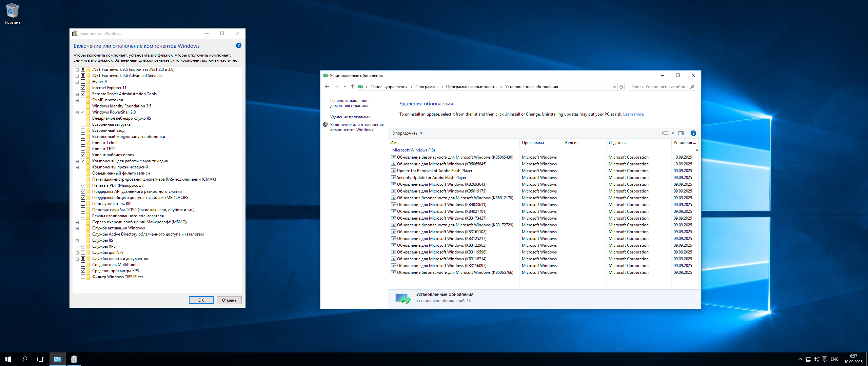Click help icon in updates window toolbar
Image resolution: width=868 pixels, height=366 pixels.
coord(693,133)
